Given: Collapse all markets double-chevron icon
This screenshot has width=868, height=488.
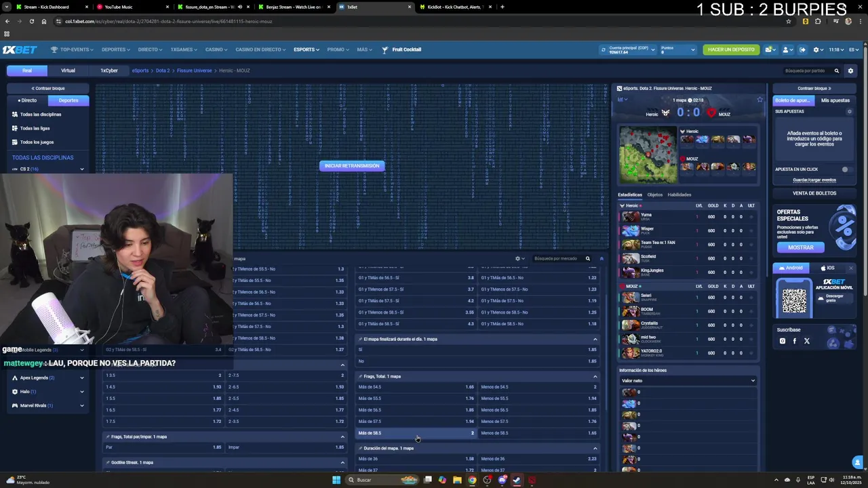Looking at the screenshot, I should (x=601, y=258).
